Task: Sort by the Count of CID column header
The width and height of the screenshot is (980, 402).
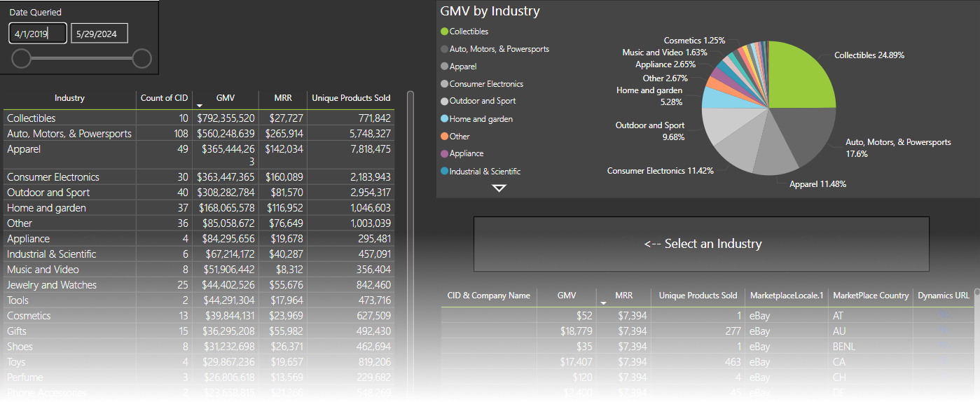Action: (x=165, y=98)
